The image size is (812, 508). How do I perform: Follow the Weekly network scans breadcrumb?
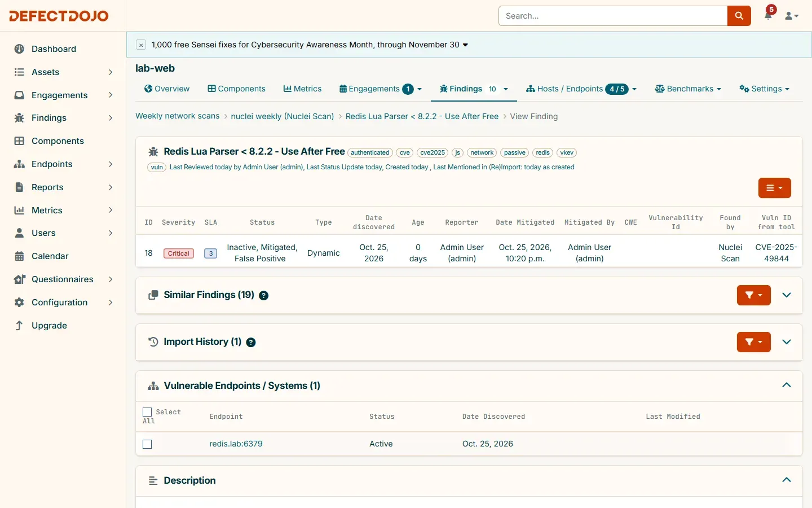click(x=178, y=116)
